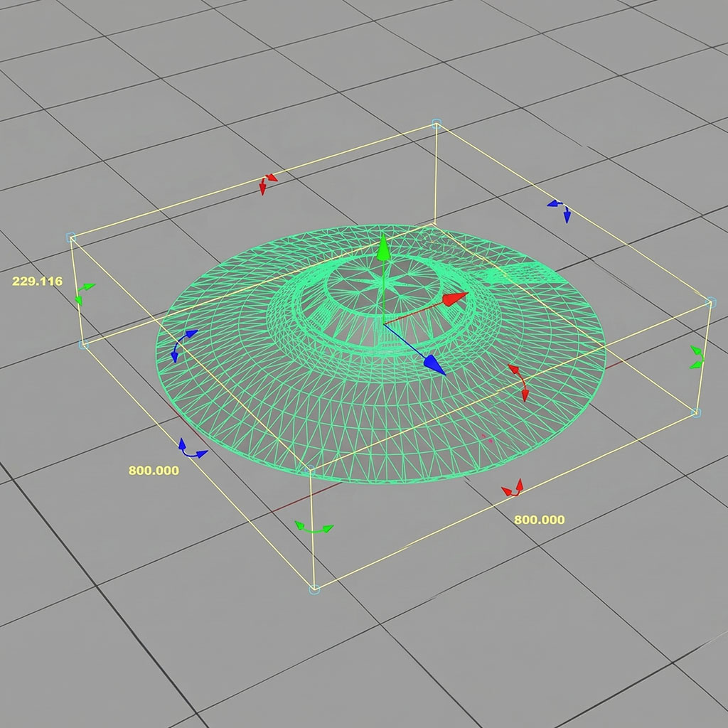728x728 pixels.
Task: Click red rotate handle at saucer's right rim
Action: click(x=519, y=382)
